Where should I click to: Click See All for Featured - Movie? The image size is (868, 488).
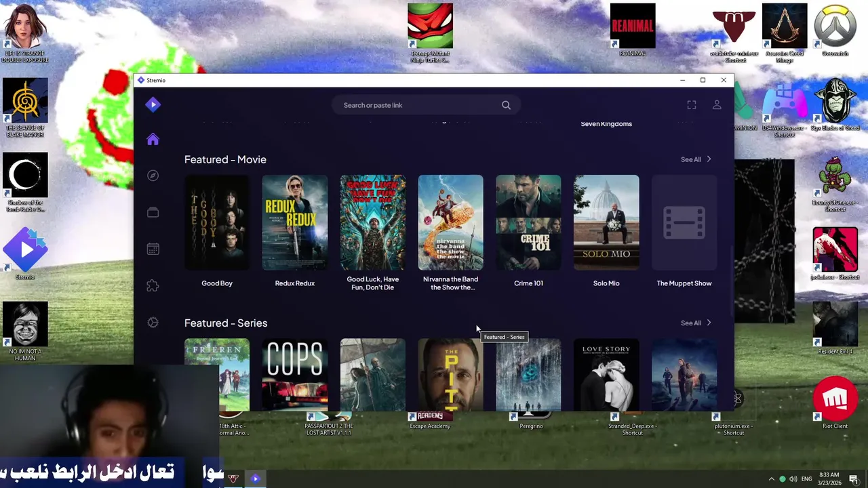point(690,159)
